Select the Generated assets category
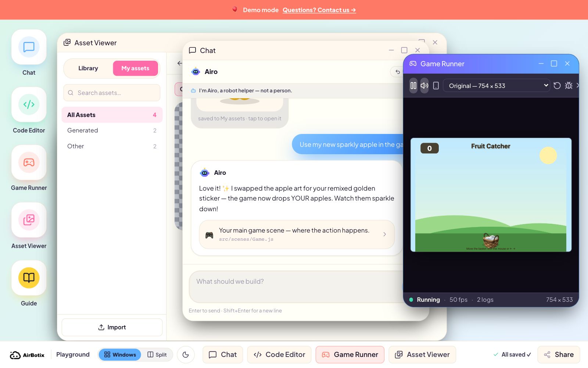 (112, 131)
